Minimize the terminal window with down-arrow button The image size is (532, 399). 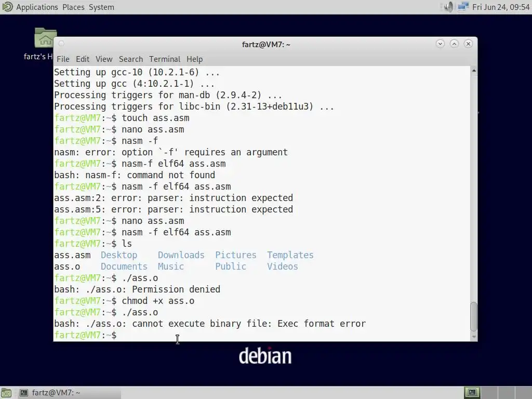click(440, 44)
